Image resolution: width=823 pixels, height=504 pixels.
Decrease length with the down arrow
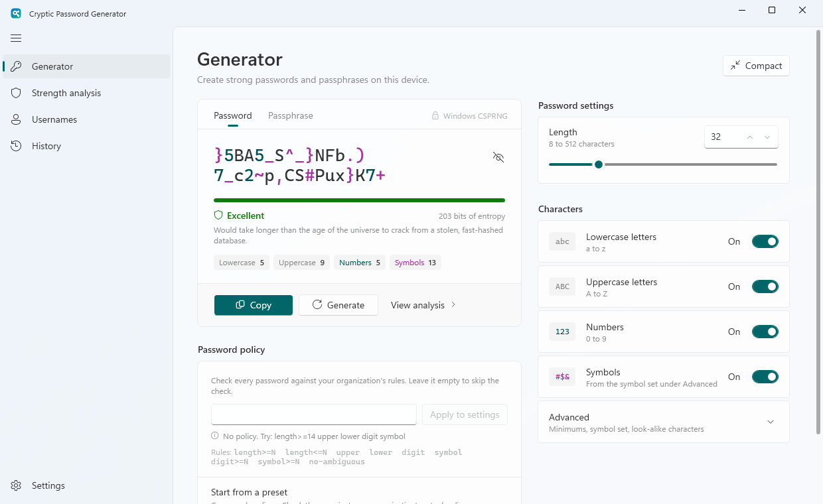(767, 137)
